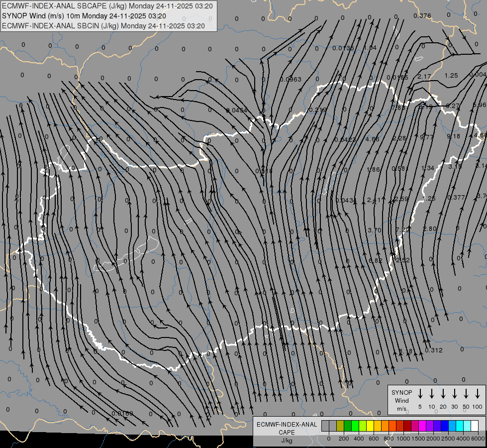Screen dimensions: 487x448
Task: Click the 9.77 value on the map
Action: pyautogui.click(x=426, y=137)
